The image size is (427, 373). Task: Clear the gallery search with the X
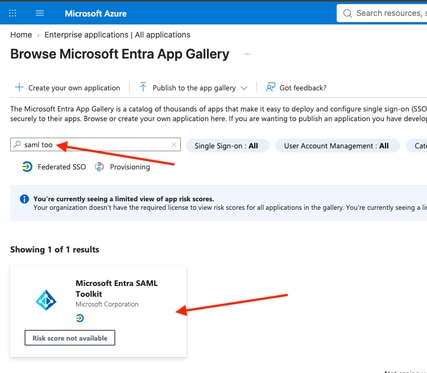click(174, 144)
